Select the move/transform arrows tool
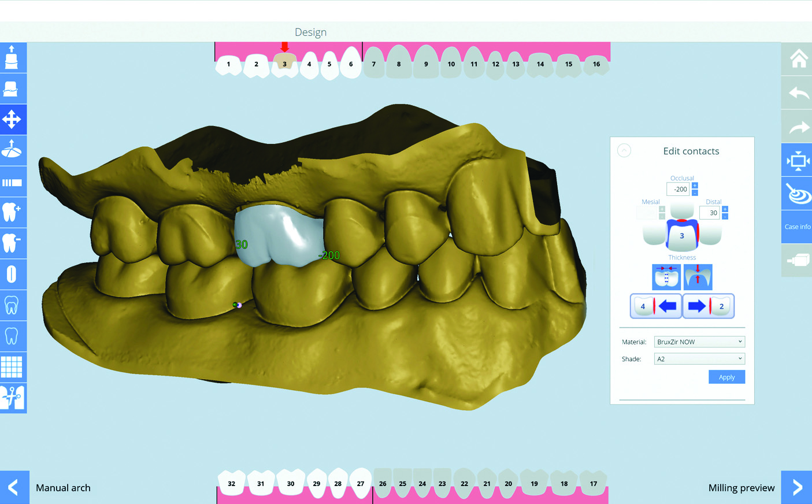Image resolution: width=812 pixels, height=504 pixels. tap(12, 120)
